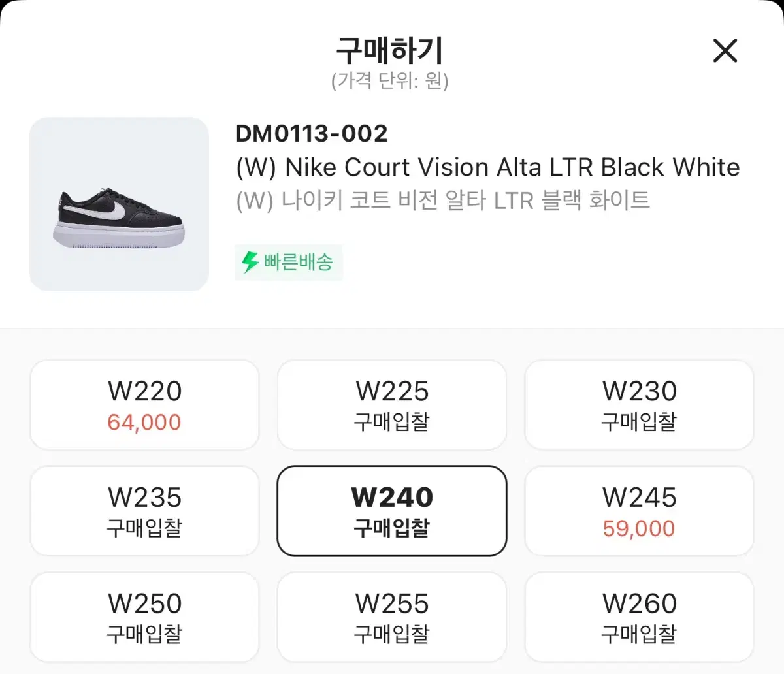This screenshot has height=674, width=784.
Task: Select size W230 purchase bid option
Action: tap(639, 404)
